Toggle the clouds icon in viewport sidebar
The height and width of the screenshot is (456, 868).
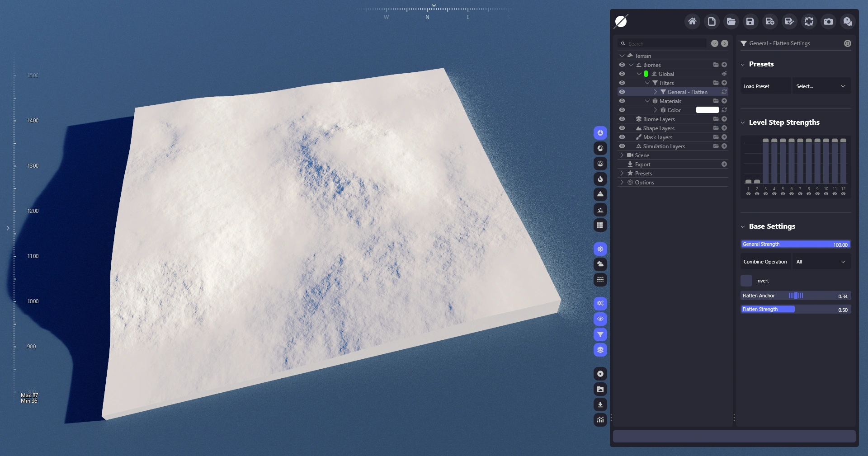coord(600,264)
